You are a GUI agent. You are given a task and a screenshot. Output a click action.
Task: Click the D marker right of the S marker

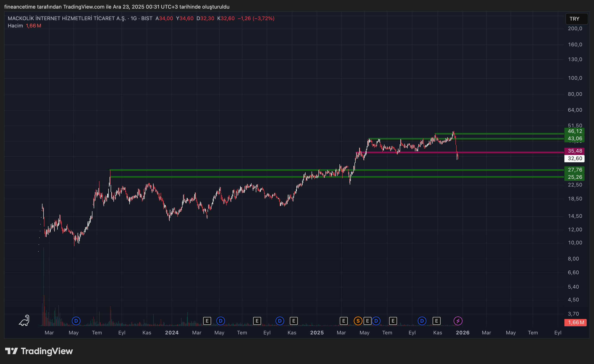[376, 321]
